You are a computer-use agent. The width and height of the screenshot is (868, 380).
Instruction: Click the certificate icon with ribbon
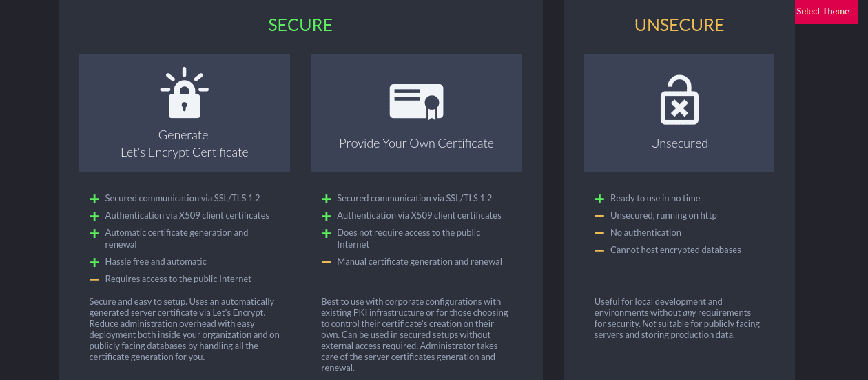(x=416, y=101)
